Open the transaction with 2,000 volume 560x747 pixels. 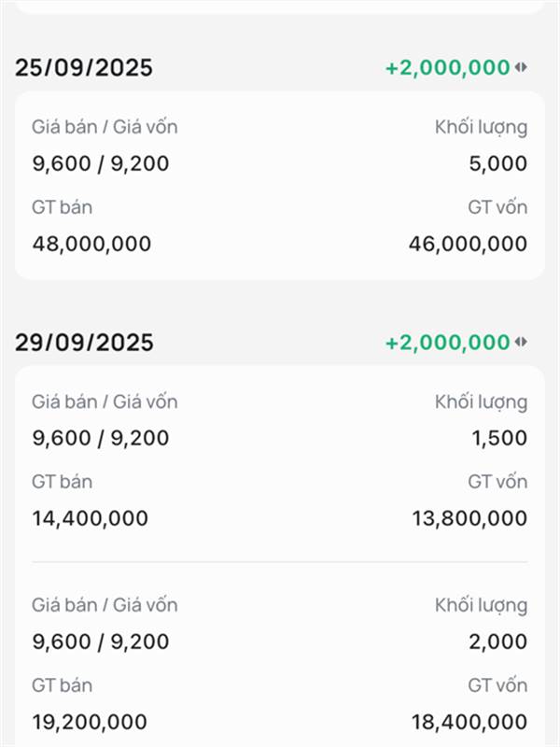coord(279,663)
